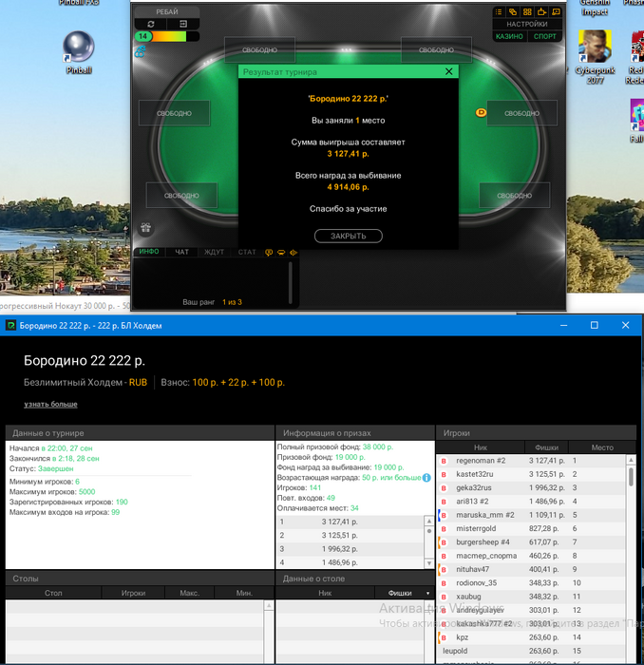Screen dimensions: 644x665
Task: Sort tables by Стол column header
Action: [53, 593]
